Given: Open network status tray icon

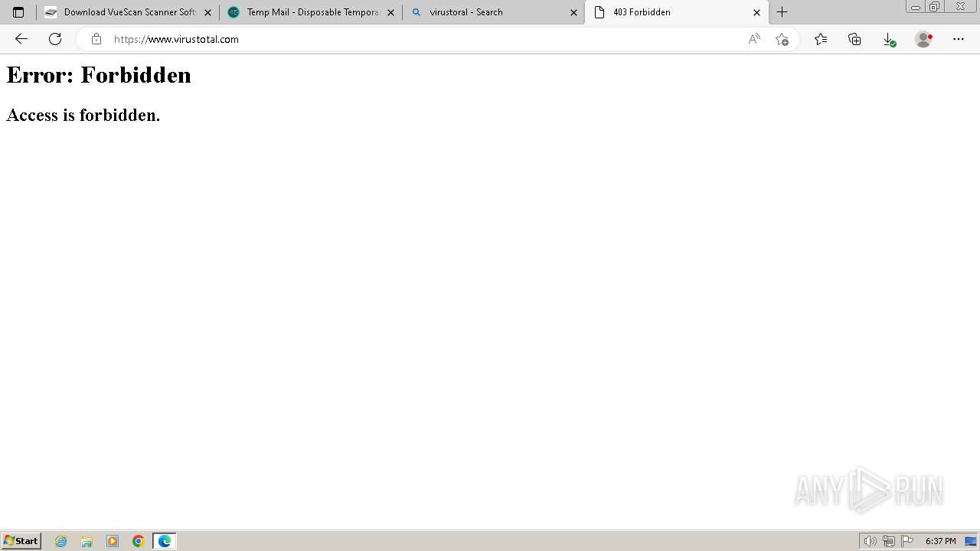Looking at the screenshot, I should (x=889, y=541).
